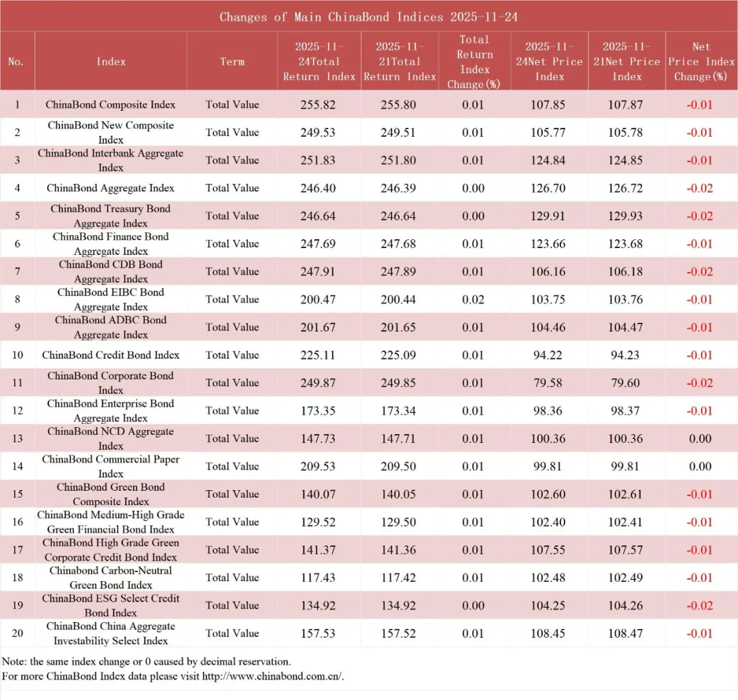Select the 79.58 net price value
738x700 pixels.
point(548,383)
